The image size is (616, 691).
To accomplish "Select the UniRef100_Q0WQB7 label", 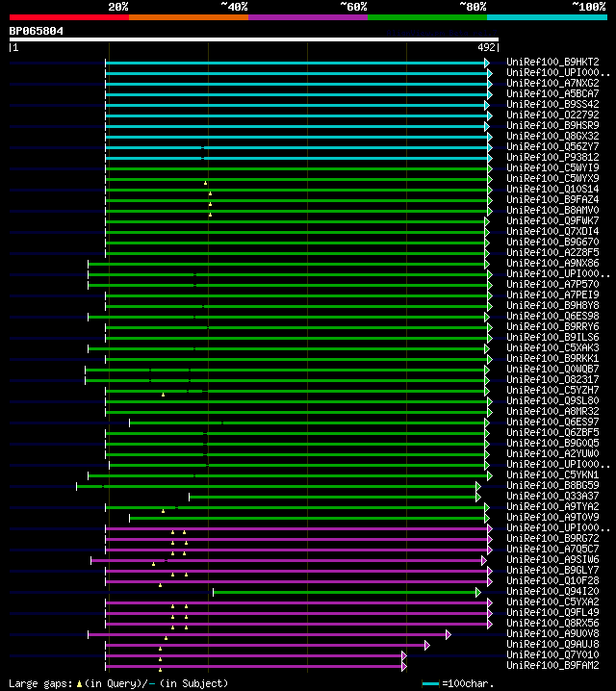I will [x=552, y=369].
